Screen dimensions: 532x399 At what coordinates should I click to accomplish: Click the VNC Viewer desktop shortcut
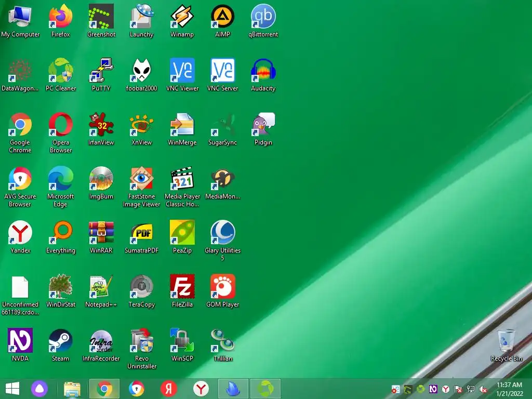click(182, 75)
